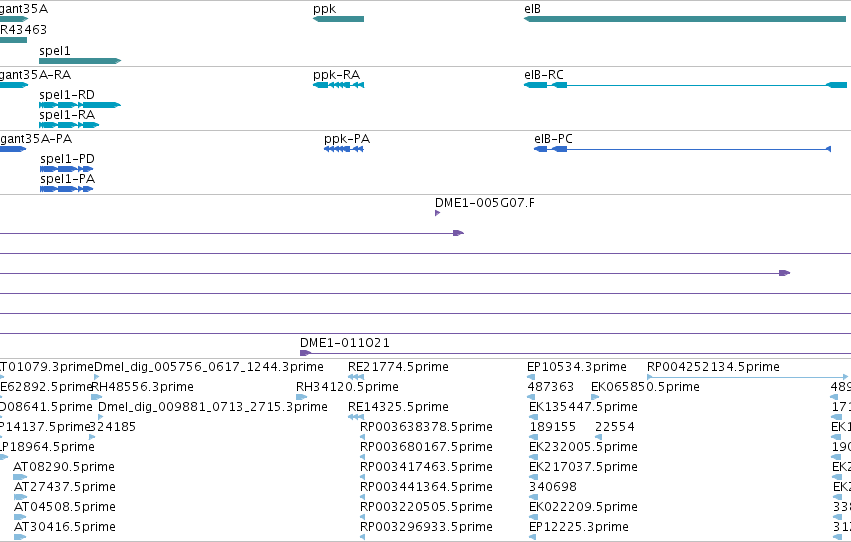Image resolution: width=851 pixels, height=542 pixels.
Task: Click the elB-RC transcript glyph
Action: click(x=685, y=85)
